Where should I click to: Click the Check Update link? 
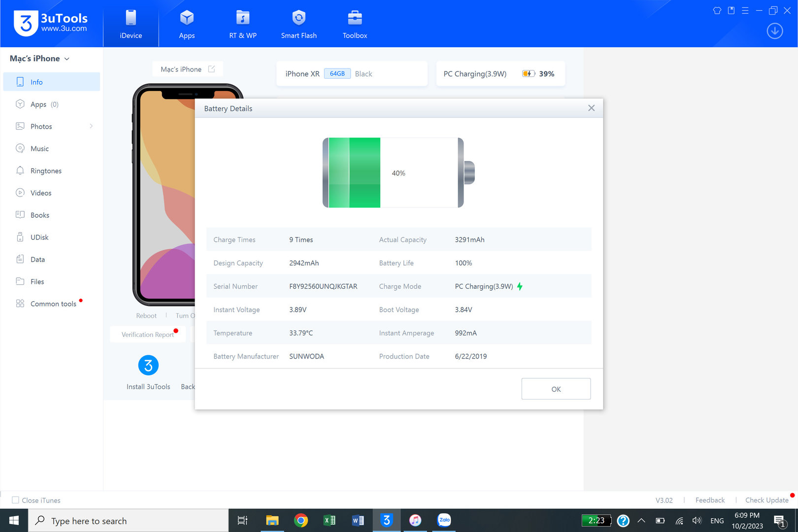[766, 500]
